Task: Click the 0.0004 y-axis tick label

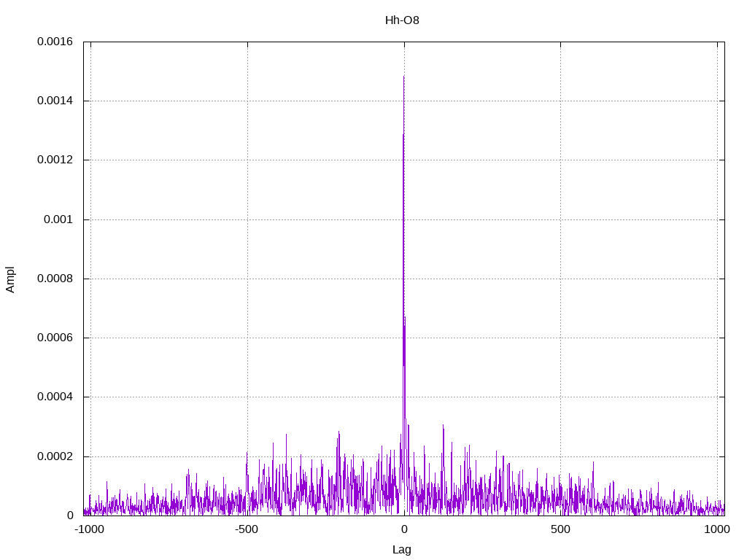Action: (x=55, y=397)
